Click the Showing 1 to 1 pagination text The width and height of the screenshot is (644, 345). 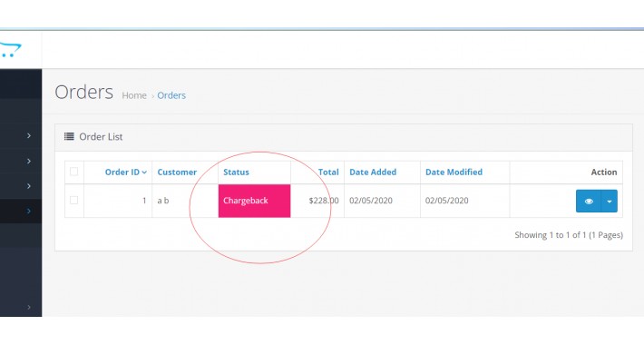tap(569, 235)
